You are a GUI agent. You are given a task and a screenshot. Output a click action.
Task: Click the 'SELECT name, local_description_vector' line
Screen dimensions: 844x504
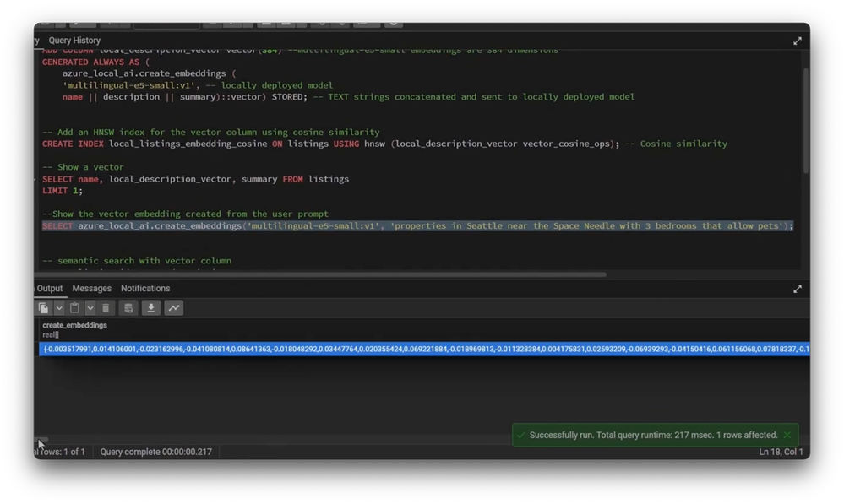coord(195,179)
